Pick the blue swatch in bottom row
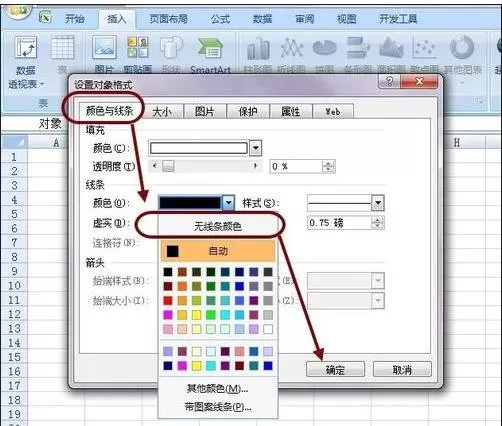 [x=268, y=366]
